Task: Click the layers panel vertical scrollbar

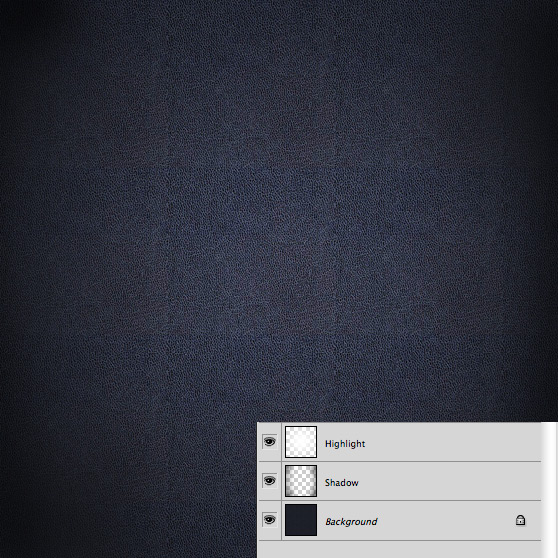Action: (x=549, y=490)
